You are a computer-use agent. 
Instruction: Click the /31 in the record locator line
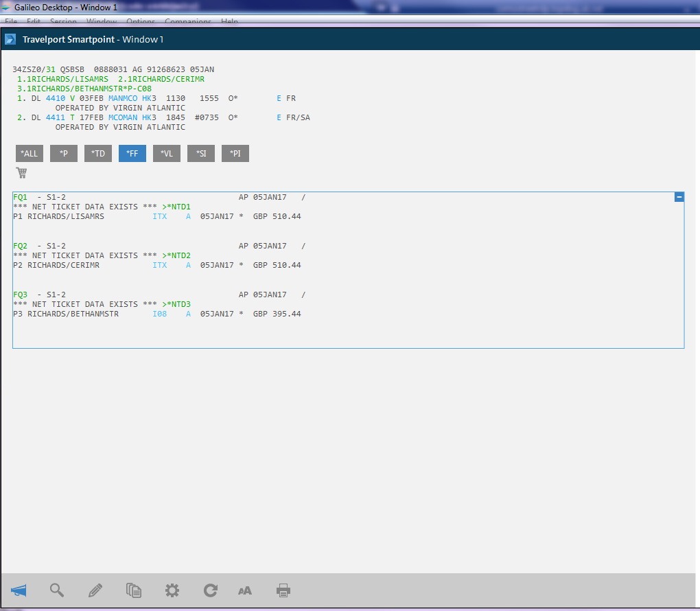[48, 69]
